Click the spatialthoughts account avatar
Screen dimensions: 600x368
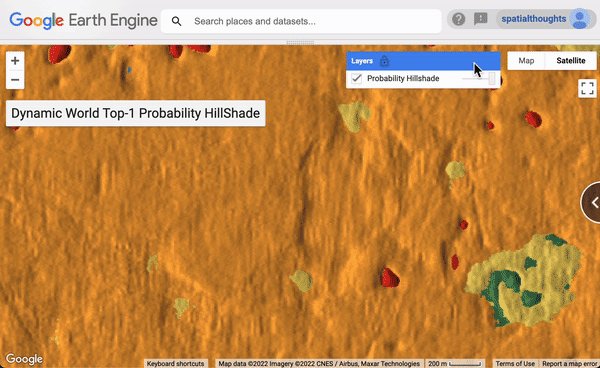click(x=580, y=19)
